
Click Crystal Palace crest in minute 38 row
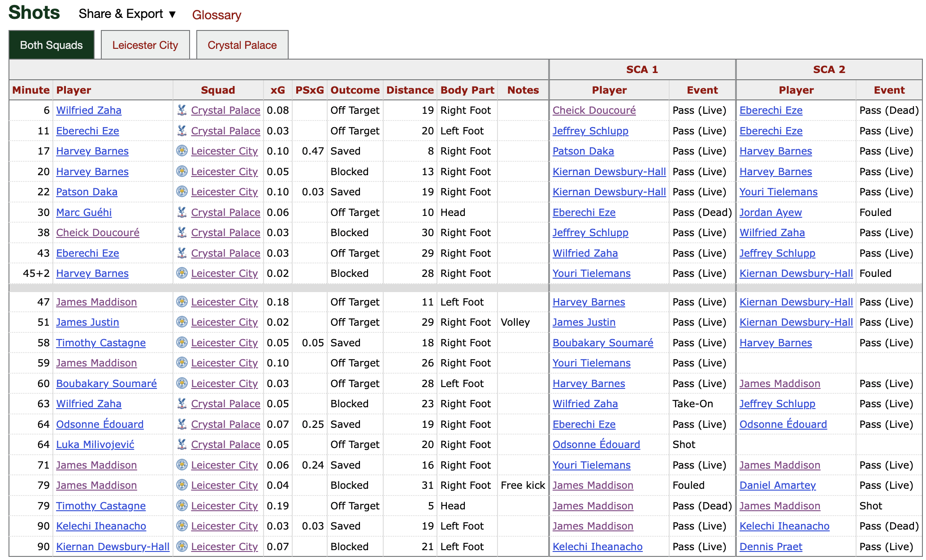(x=182, y=233)
